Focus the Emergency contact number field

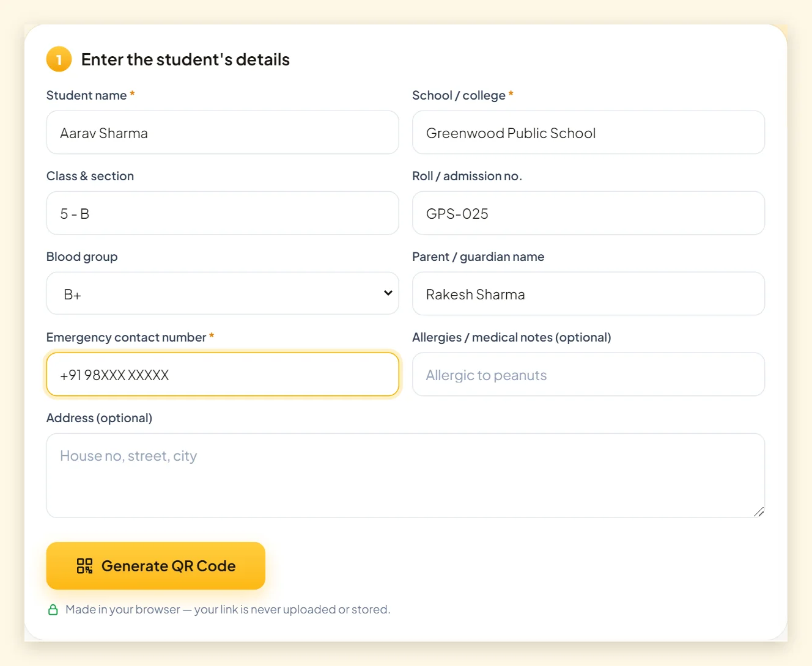(x=223, y=375)
